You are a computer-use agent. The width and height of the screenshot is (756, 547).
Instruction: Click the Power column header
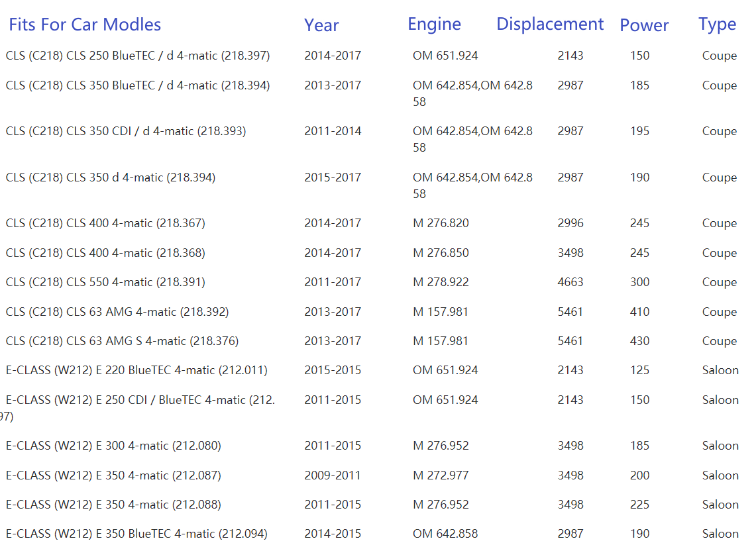click(x=644, y=26)
